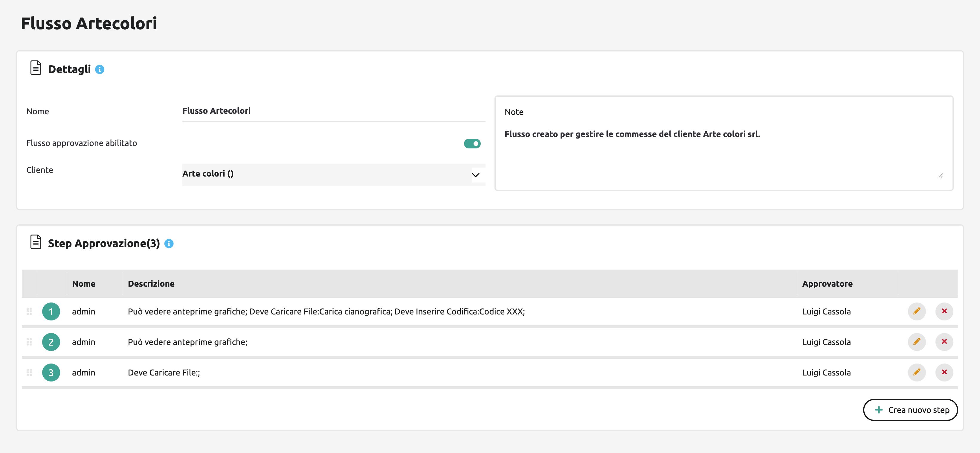980x453 pixels.
Task: Click the Approvatore column header
Action: (x=827, y=284)
